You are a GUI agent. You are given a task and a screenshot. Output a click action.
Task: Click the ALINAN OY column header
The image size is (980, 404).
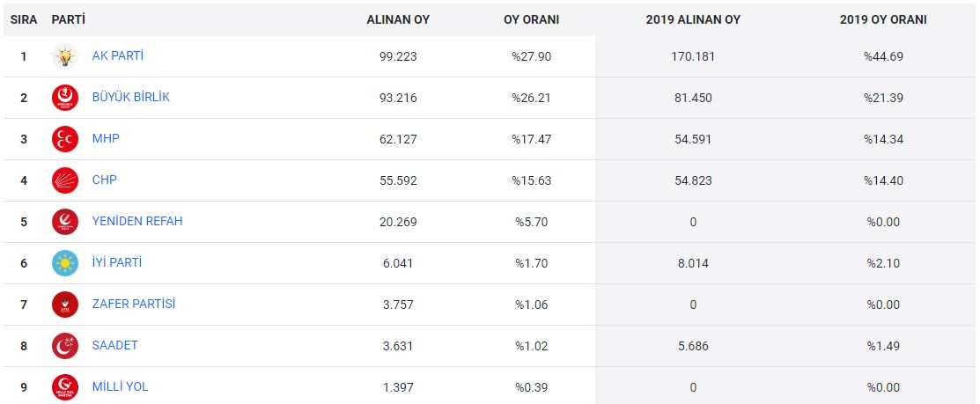(x=398, y=19)
